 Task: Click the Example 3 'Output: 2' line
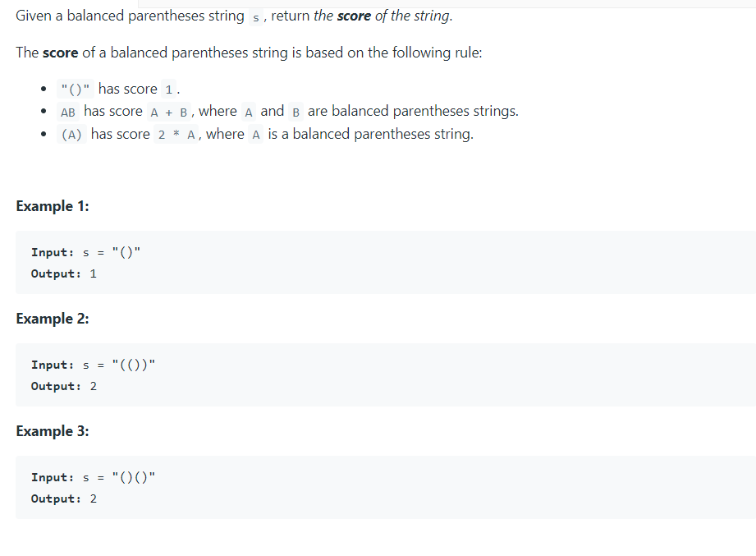pos(64,499)
